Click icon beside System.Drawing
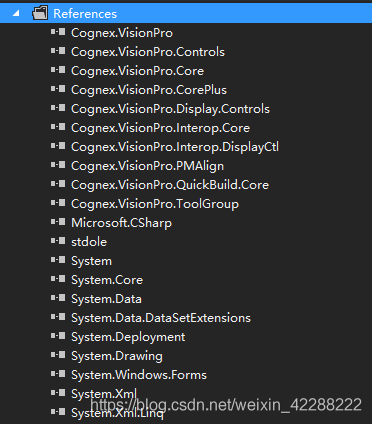Viewport: 372px width, 424px height. [x=58, y=355]
